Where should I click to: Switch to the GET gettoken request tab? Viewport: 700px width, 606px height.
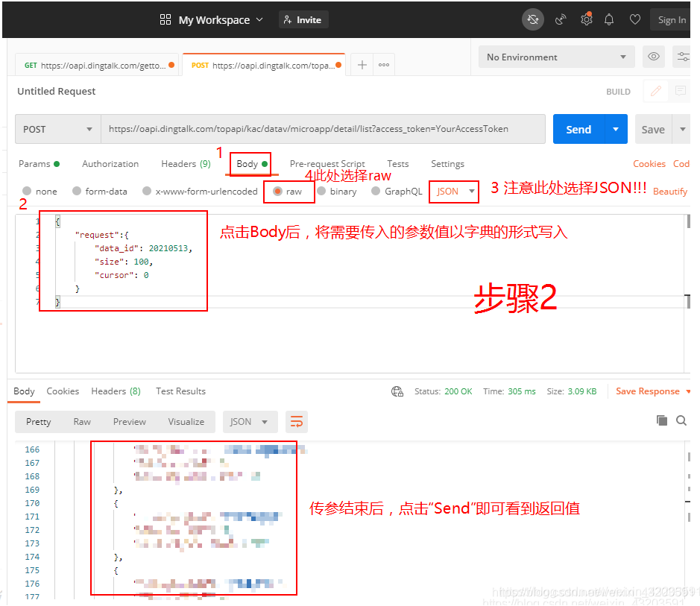point(98,65)
